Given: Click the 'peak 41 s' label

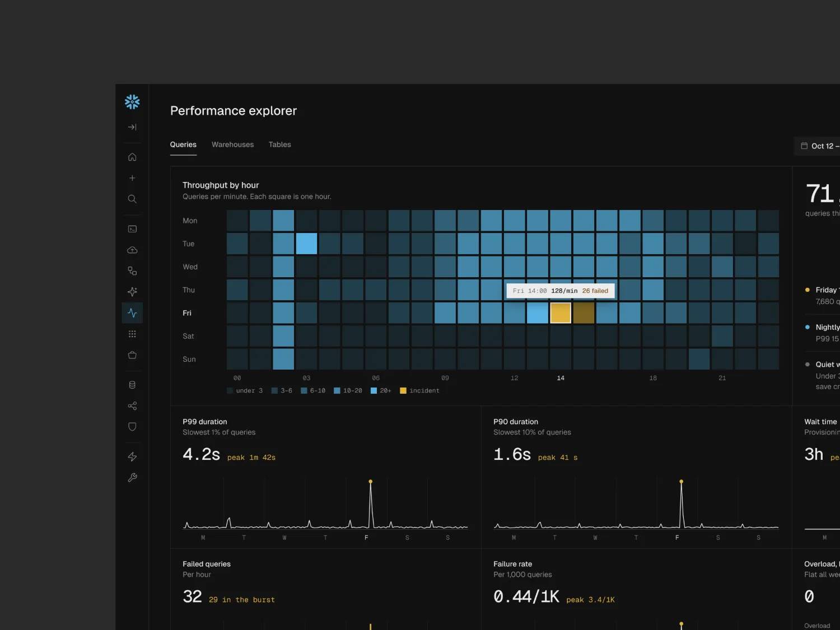Looking at the screenshot, I should pos(558,458).
